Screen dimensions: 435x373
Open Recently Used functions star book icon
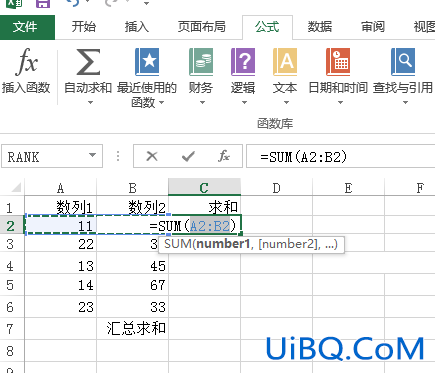click(147, 62)
